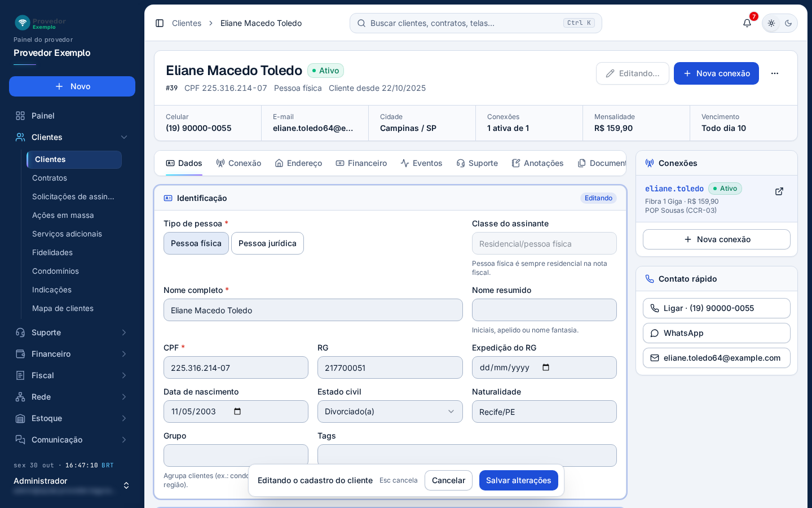
Task: Focus the search clients field
Action: pyautogui.click(x=476, y=23)
